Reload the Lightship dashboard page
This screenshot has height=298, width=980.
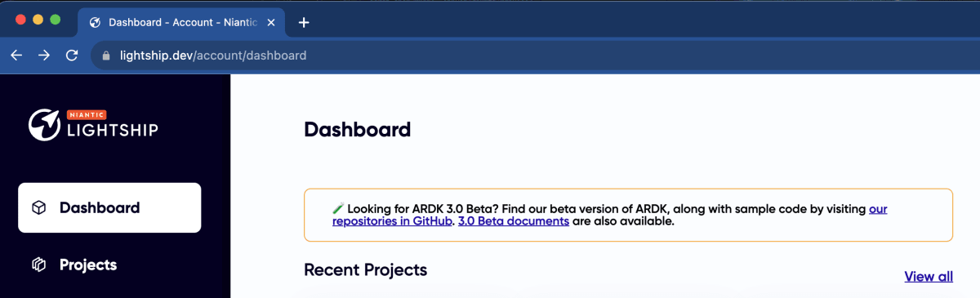[x=72, y=56]
